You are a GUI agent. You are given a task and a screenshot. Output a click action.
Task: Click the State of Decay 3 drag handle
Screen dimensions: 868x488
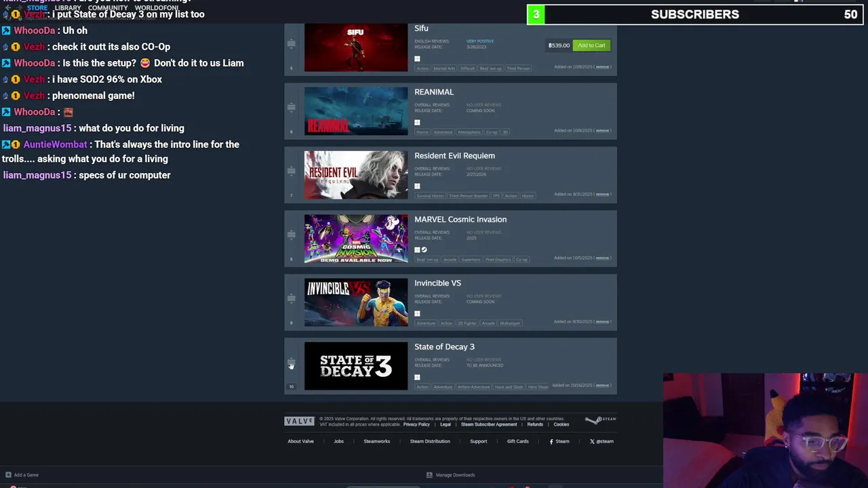[x=291, y=362]
